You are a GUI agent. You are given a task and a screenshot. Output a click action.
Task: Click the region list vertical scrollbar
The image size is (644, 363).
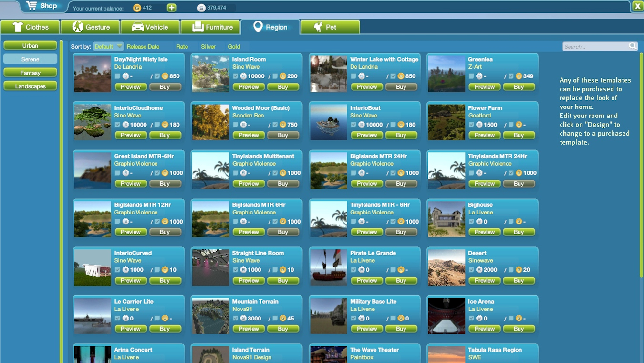click(x=641, y=165)
